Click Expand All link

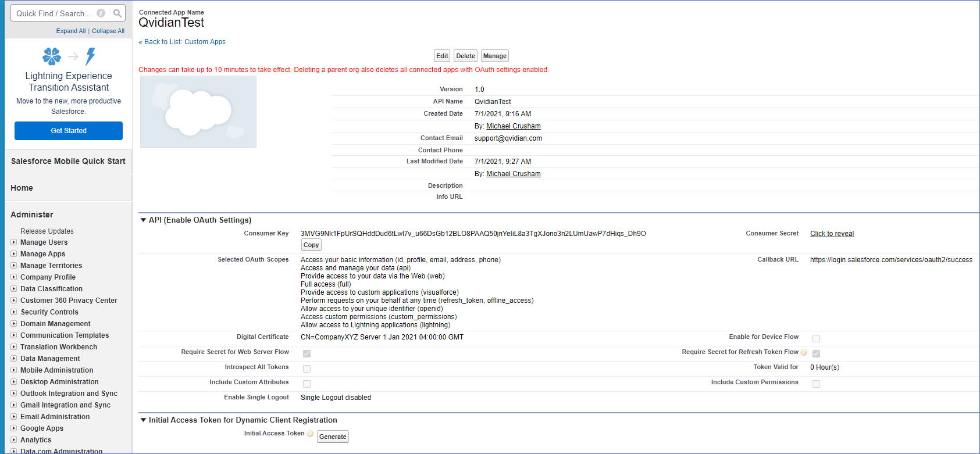tap(71, 31)
